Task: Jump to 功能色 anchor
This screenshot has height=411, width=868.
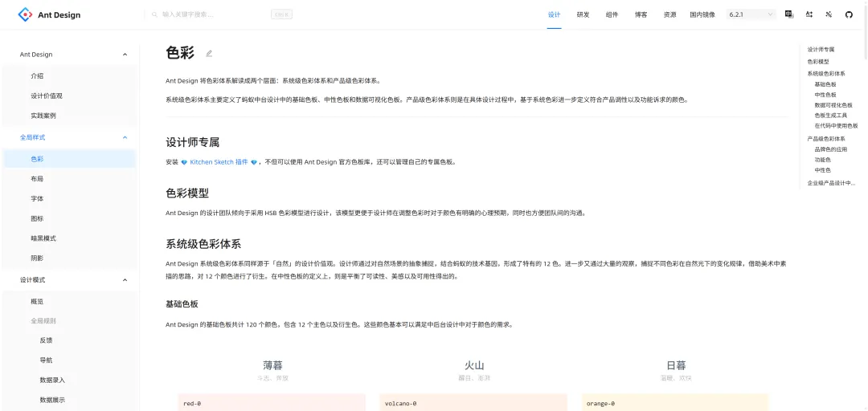Action: coord(823,160)
